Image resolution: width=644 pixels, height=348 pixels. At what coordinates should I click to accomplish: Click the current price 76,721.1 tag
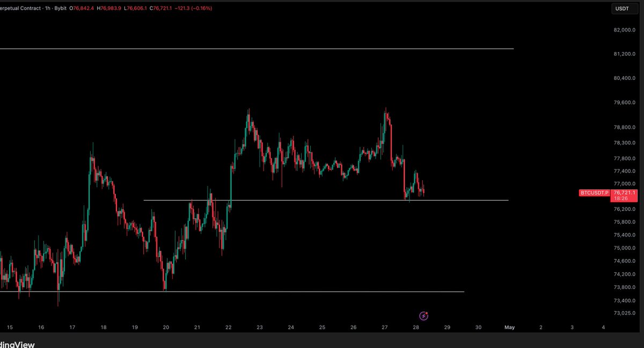pyautogui.click(x=625, y=192)
